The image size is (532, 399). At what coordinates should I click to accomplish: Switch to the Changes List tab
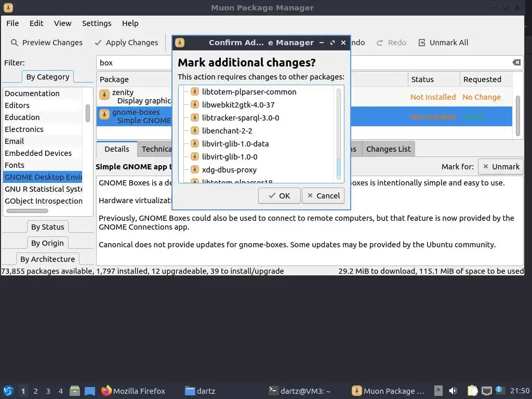coord(389,149)
